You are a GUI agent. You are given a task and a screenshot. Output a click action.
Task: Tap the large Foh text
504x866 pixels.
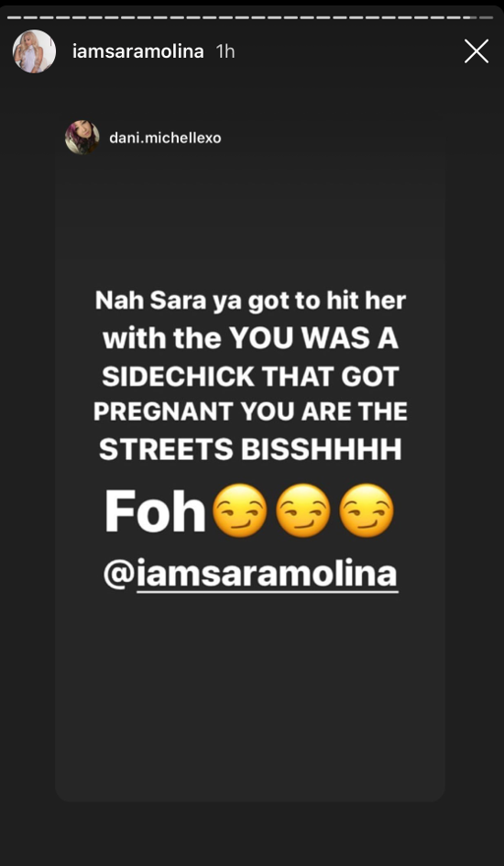155,513
